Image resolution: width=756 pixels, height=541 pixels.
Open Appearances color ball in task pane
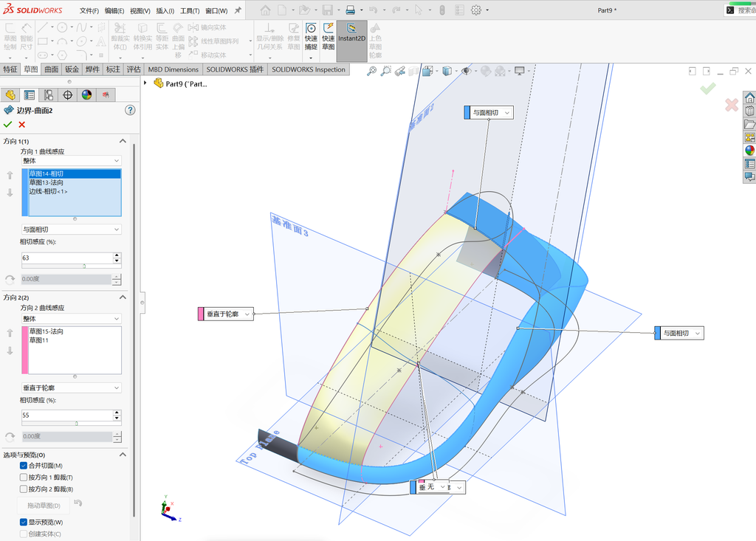tap(749, 151)
